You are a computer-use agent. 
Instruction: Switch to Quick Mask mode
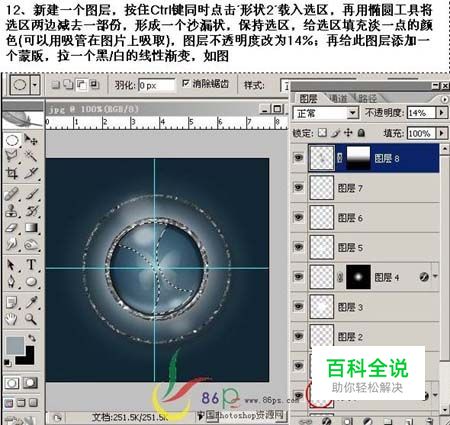coord(30,383)
